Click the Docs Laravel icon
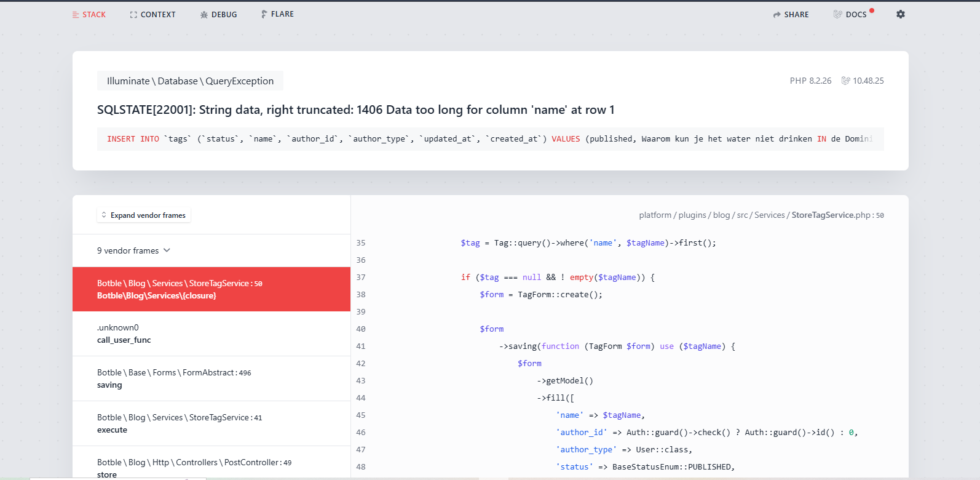980x480 pixels. tap(837, 14)
